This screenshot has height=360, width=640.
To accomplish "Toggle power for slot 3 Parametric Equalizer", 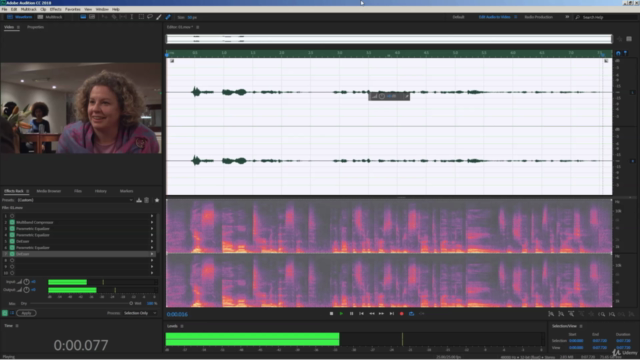I will [x=12, y=229].
